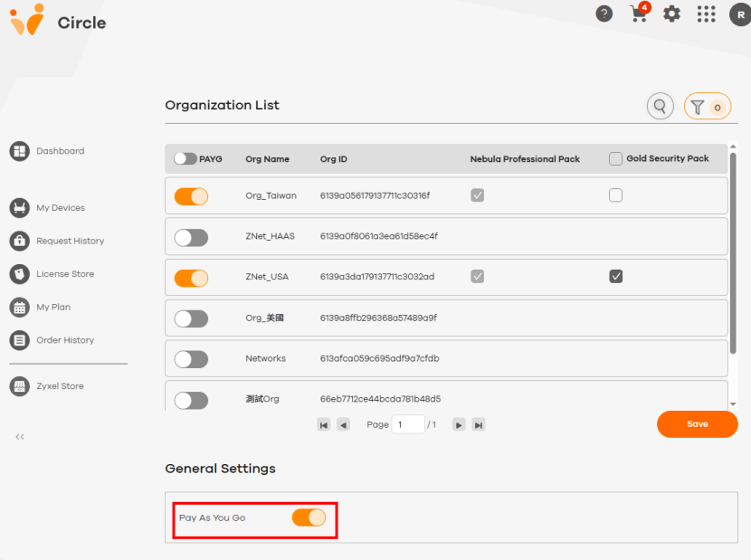Screen dimensions: 751x560
Task: Turn off PAYG for Org_Taiwan
Action: 191,196
